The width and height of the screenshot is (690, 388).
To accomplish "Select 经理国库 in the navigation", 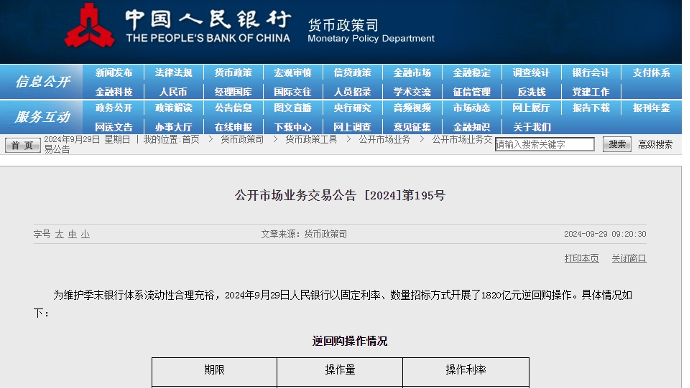I will tap(233, 92).
